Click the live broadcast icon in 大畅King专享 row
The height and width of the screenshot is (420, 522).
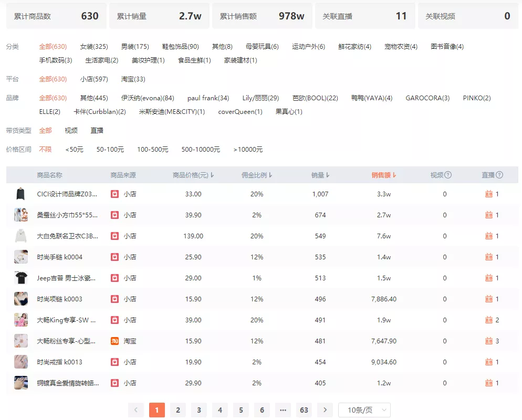(489, 320)
